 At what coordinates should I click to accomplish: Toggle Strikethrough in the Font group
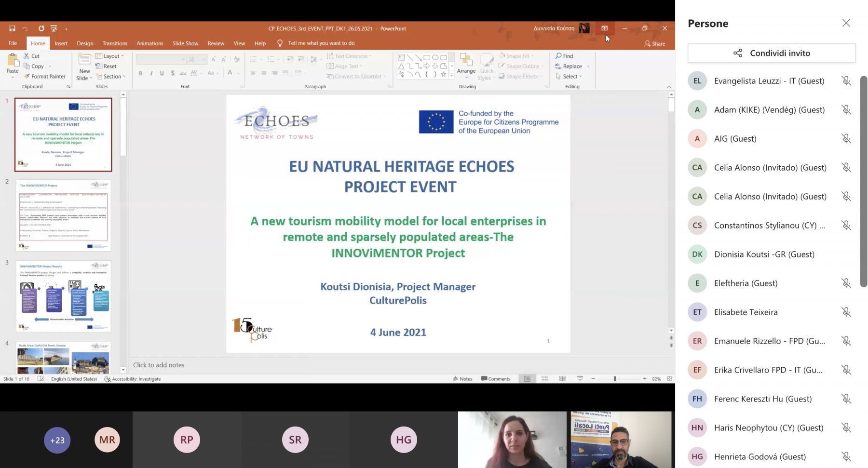[183, 73]
